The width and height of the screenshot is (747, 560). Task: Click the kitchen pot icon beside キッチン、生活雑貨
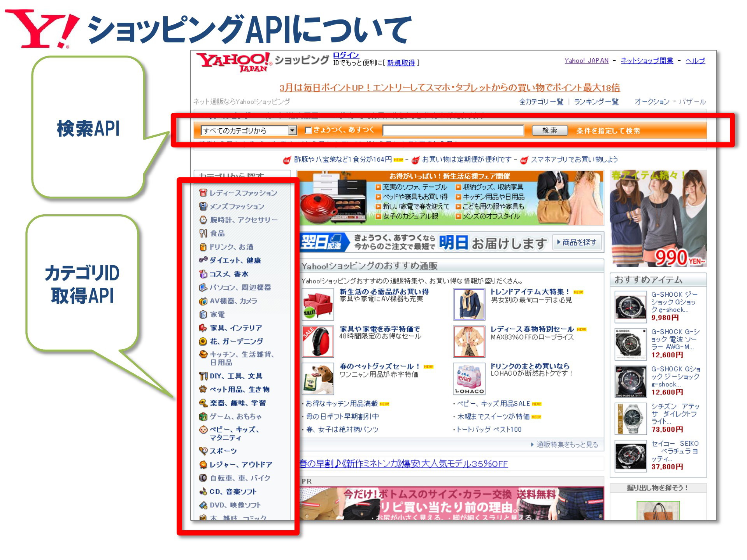coord(203,354)
